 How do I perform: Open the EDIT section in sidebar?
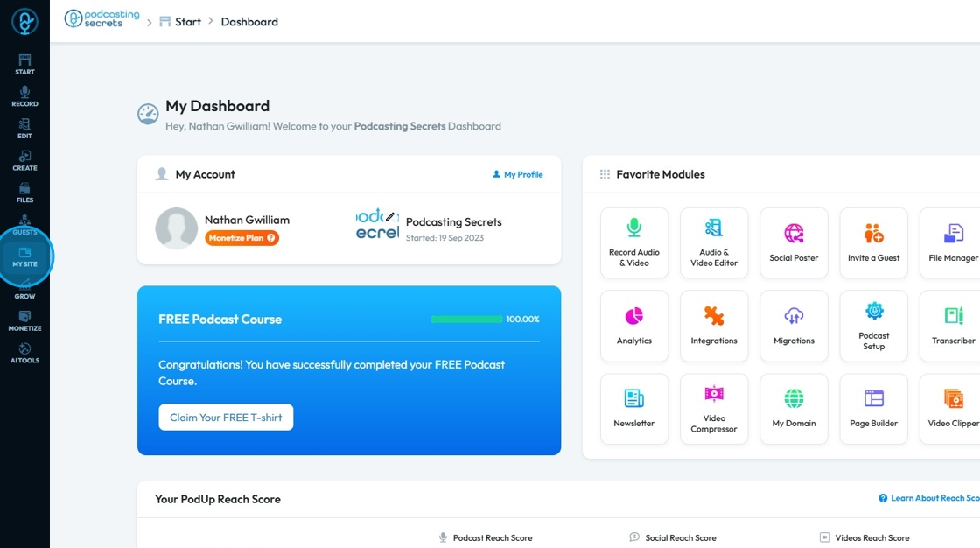(25, 128)
